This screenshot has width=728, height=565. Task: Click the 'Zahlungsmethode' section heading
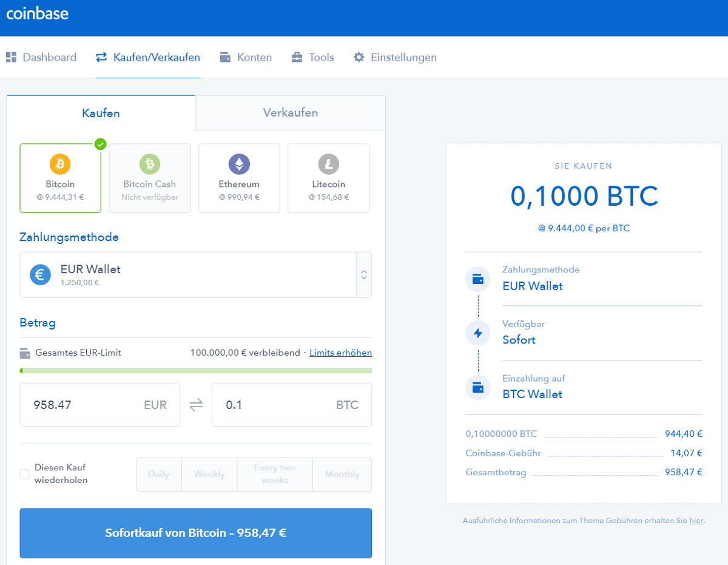pos(69,237)
